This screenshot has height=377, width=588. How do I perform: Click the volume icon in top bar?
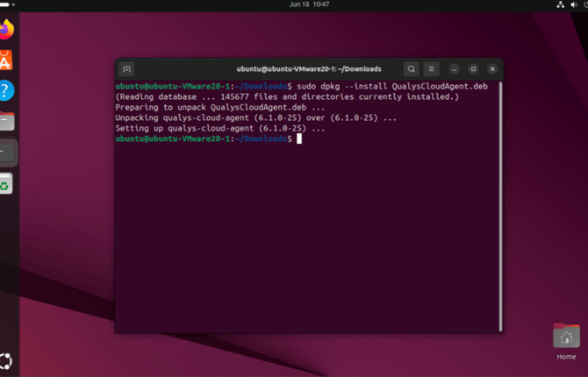574,4
